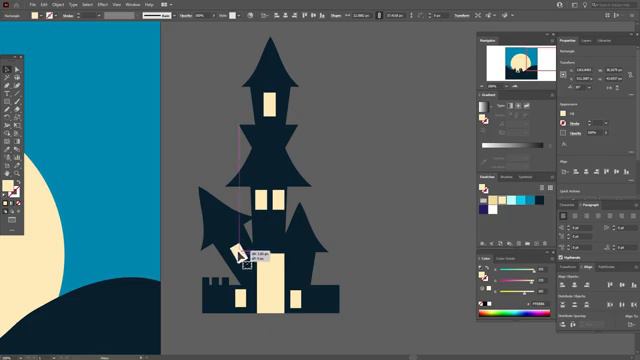
Task: Open the Stroke weight dropdown in Properties
Action: pos(606,123)
